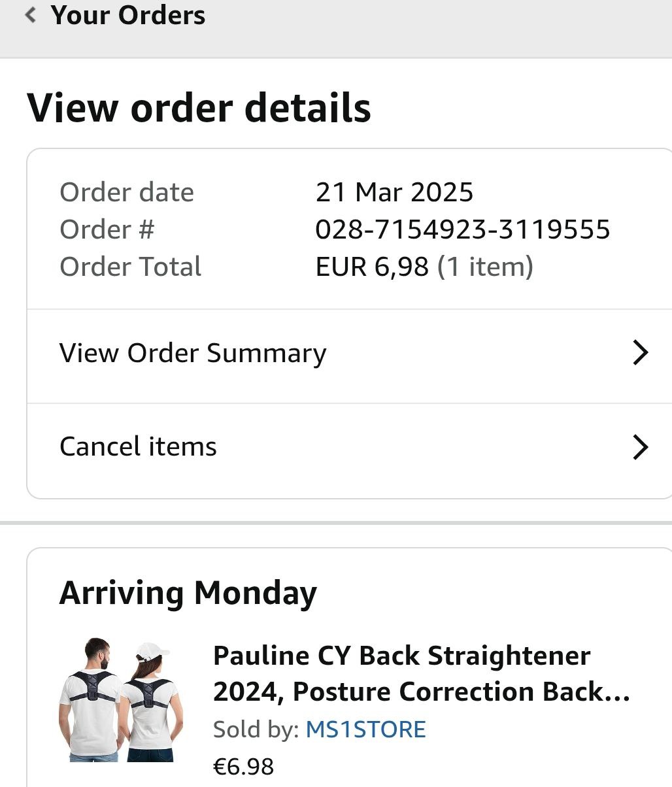Tap the back chevron icon
Screen dimensions: 672x787
click(x=30, y=14)
